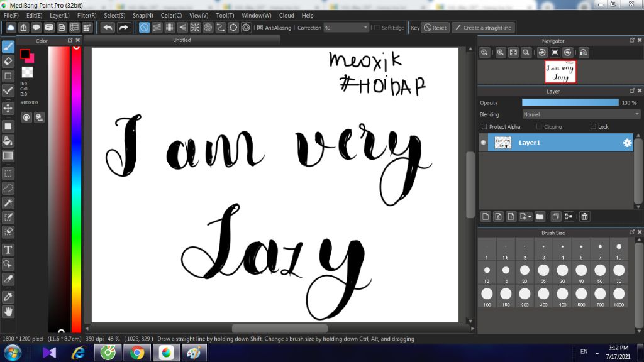The width and height of the screenshot is (644, 362).
Task: Open the add-layer dropdown arrow
Action: click(530, 216)
